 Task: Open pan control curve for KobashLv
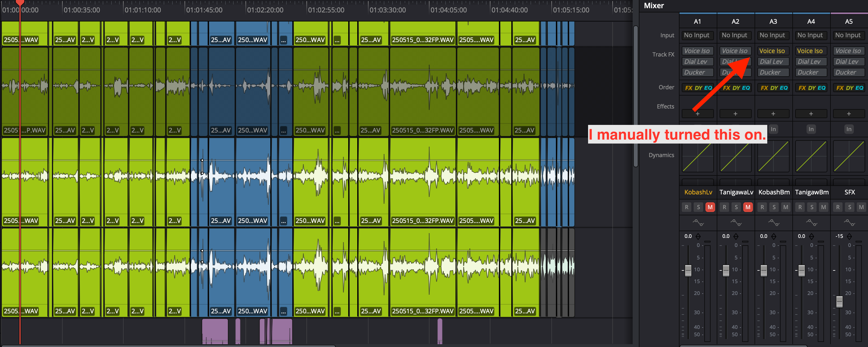[x=698, y=222]
